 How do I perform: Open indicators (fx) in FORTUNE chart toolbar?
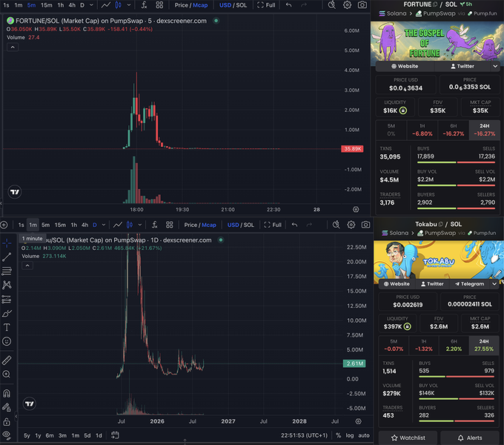point(144,5)
